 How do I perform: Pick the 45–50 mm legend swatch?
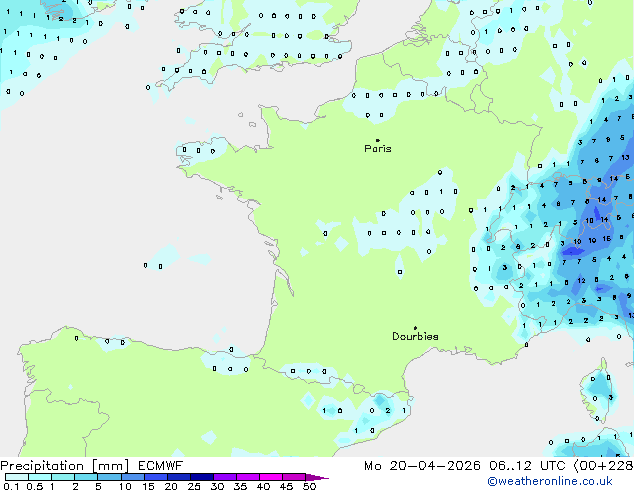[294, 477]
